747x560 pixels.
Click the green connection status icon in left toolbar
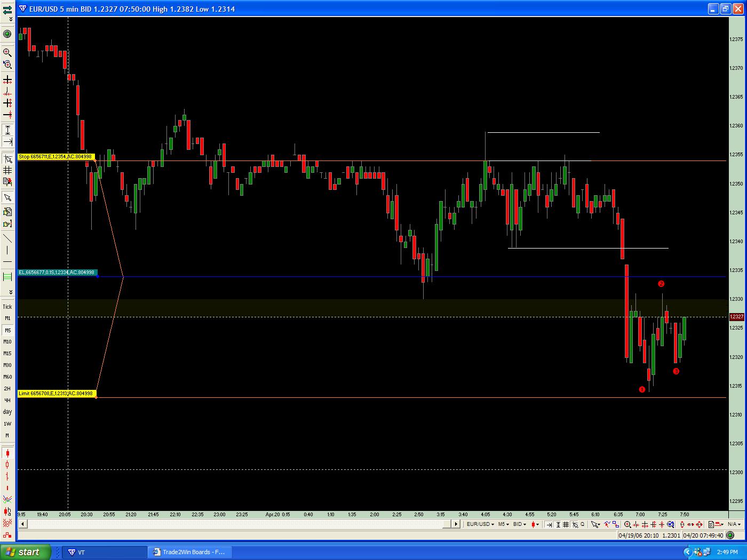coord(7,34)
